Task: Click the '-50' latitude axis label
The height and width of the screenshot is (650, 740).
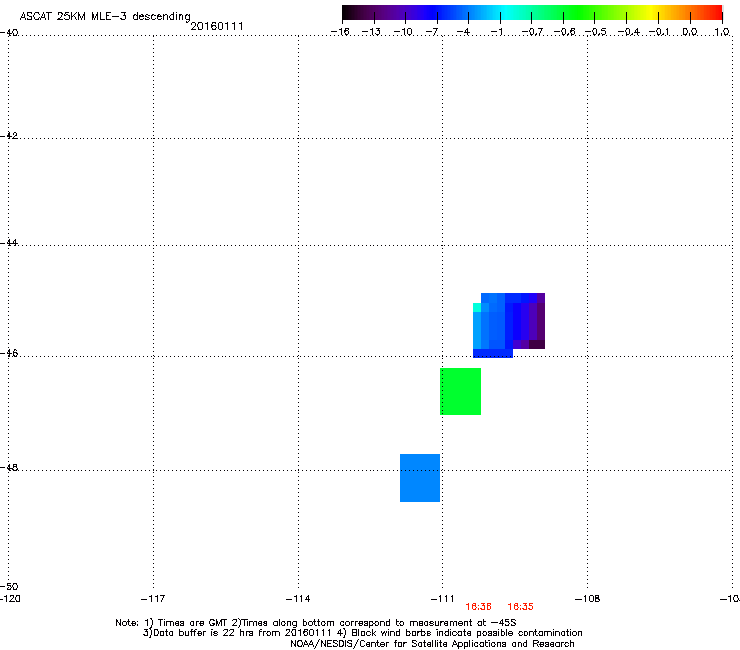Action: [9, 586]
